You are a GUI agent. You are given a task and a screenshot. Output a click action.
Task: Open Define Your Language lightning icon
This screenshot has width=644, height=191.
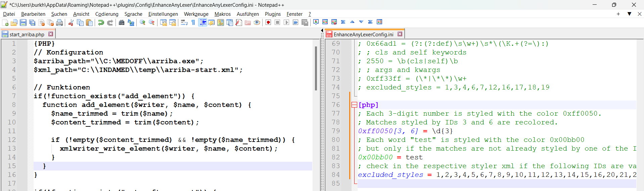212,23
